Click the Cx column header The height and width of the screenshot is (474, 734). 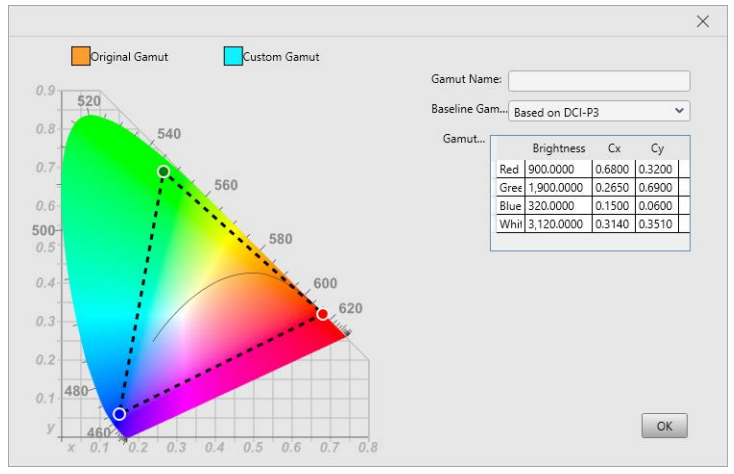pyautogui.click(x=614, y=148)
